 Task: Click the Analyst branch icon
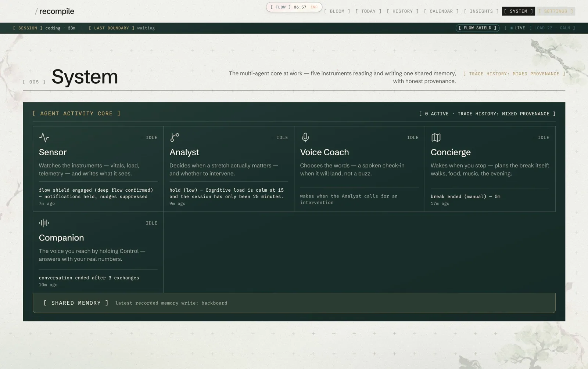click(x=175, y=137)
